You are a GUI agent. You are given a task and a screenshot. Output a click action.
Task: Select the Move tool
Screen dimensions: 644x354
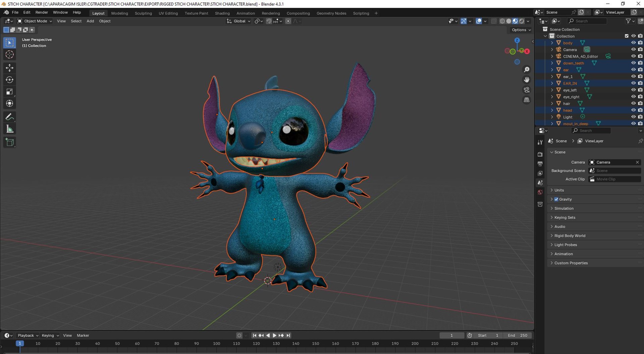pyautogui.click(x=9, y=68)
